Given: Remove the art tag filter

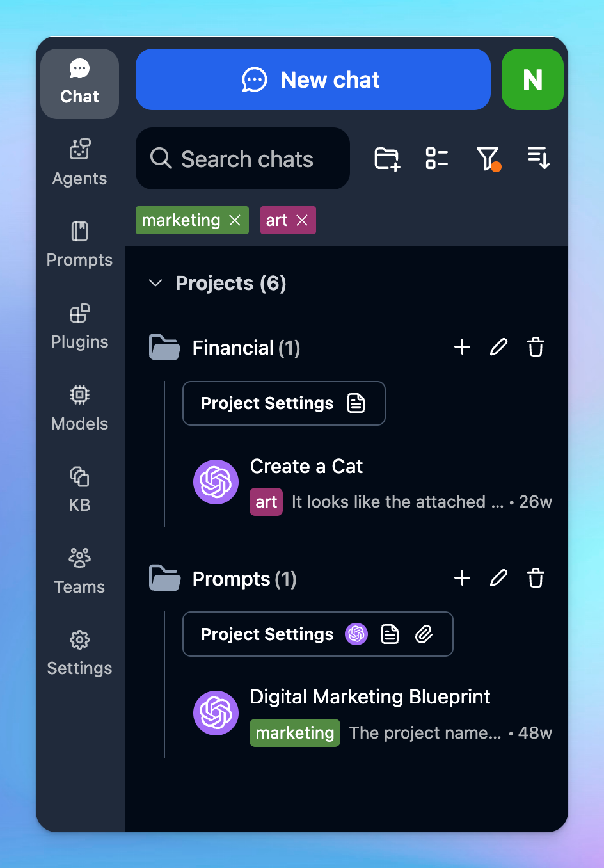Looking at the screenshot, I should click(x=302, y=220).
